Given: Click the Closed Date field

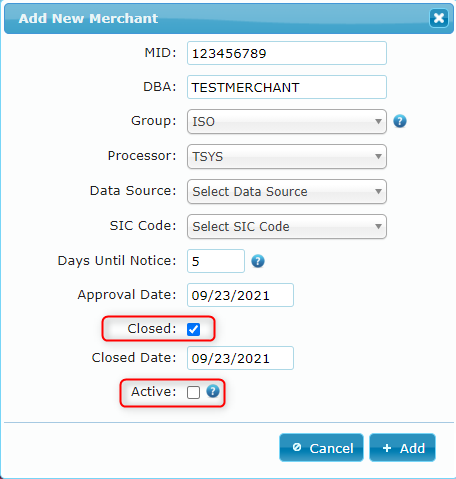Looking at the screenshot, I should 240,358.
